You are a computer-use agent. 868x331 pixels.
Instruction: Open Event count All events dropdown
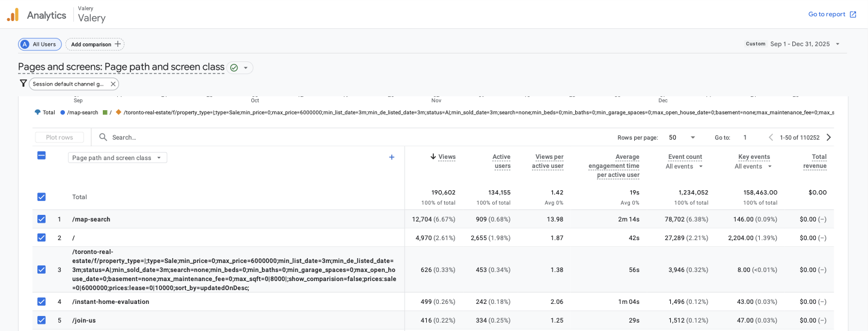tap(684, 166)
